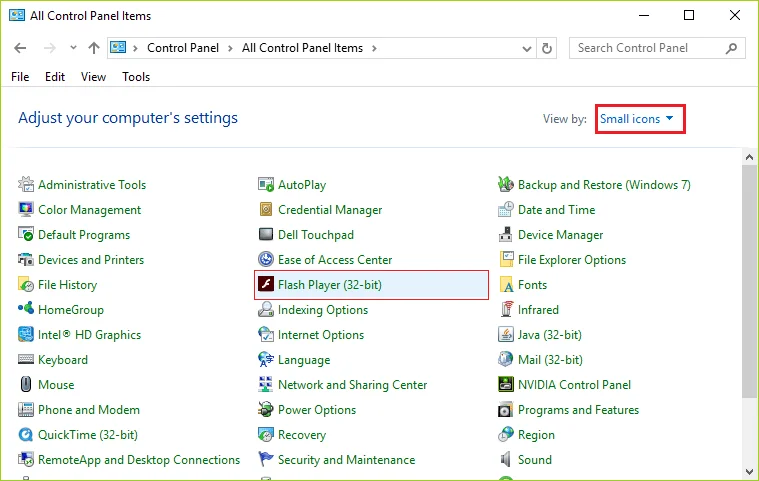Screen dimensions: 759x481
Task: Click the File History icon
Action: (26, 285)
